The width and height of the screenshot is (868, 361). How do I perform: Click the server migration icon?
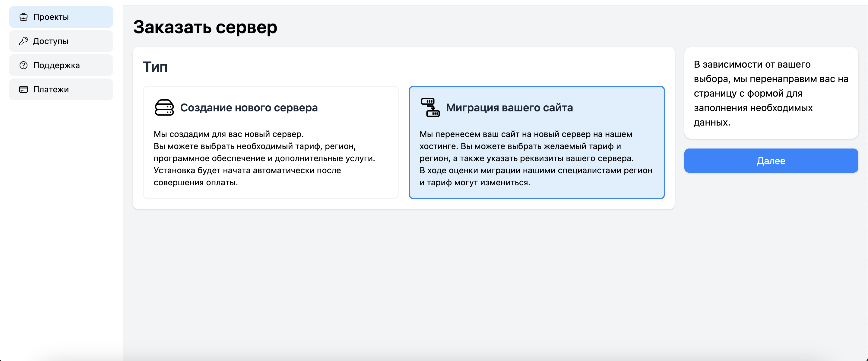click(x=430, y=108)
